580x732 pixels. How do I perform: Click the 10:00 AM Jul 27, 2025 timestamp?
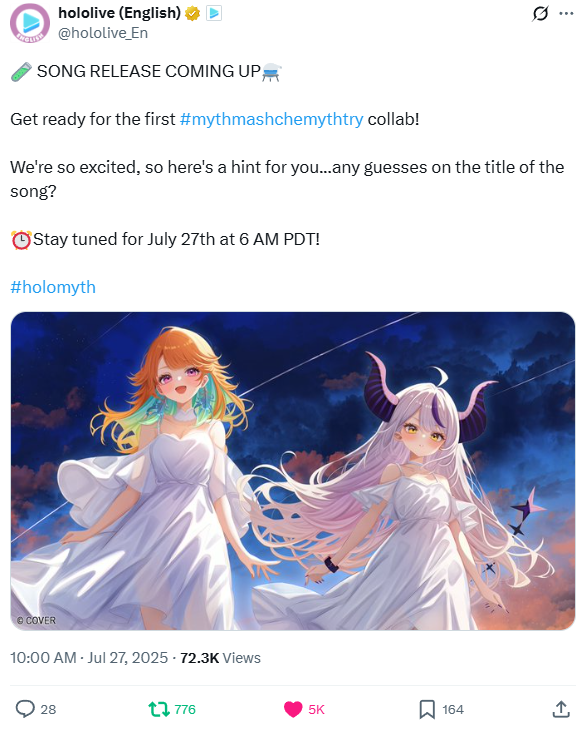click(89, 657)
